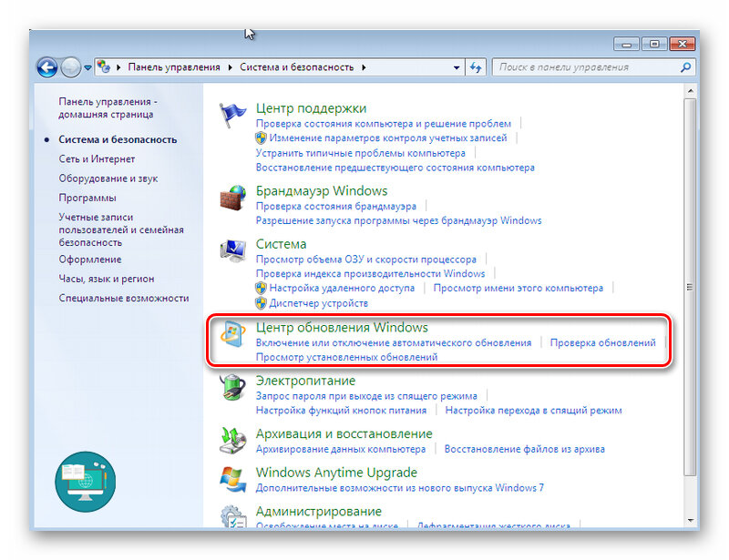
Task: Open Архивирование данных компьютера link
Action: [341, 450]
